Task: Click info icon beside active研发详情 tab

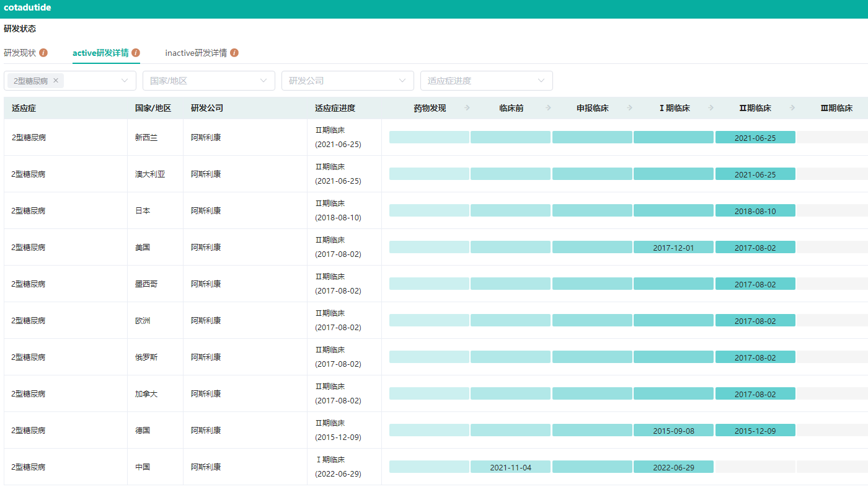Action: pyautogui.click(x=136, y=53)
